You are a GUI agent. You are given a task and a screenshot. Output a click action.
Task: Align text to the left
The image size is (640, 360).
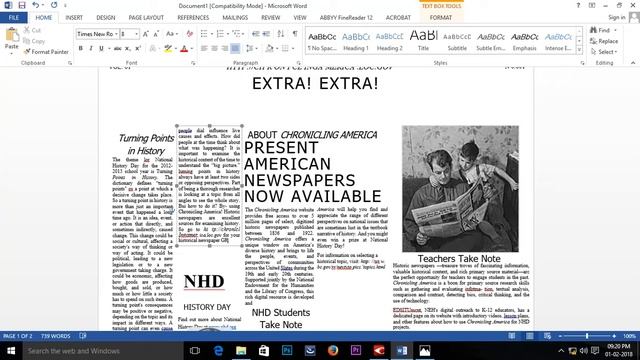(x=204, y=49)
